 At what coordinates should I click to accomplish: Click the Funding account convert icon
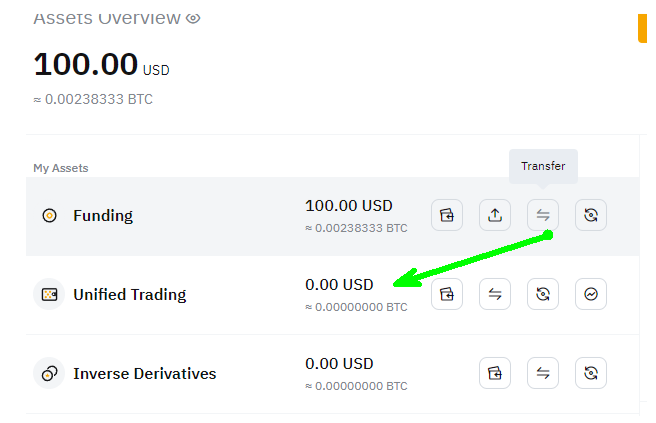tap(591, 215)
